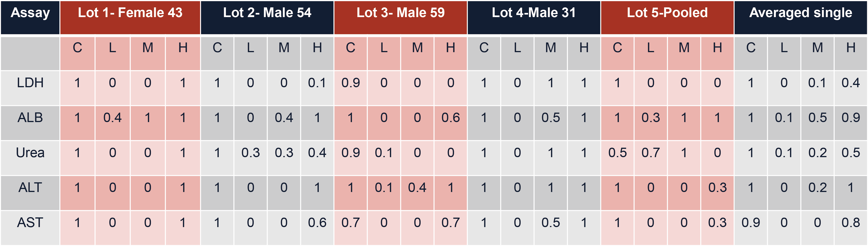868x246 pixels.
Task: Click the LDH 0.1 cell under Lot 2 H
Action: (x=317, y=83)
